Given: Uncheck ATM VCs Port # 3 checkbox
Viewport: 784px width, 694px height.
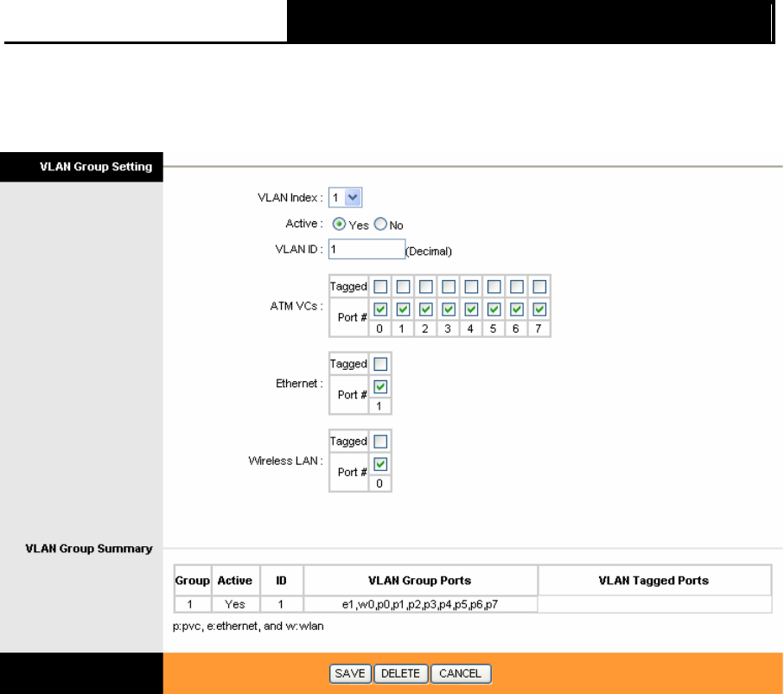Looking at the screenshot, I should click(449, 309).
